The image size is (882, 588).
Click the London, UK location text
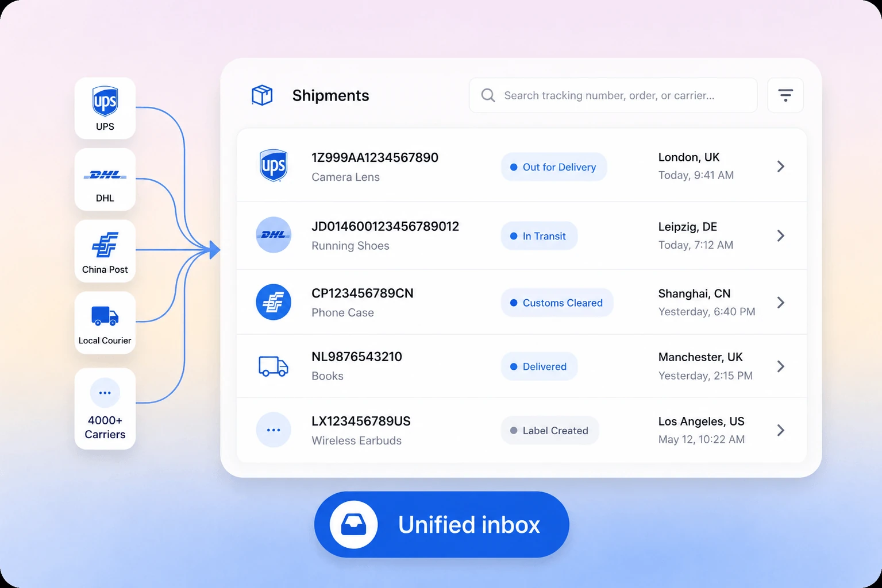point(689,157)
